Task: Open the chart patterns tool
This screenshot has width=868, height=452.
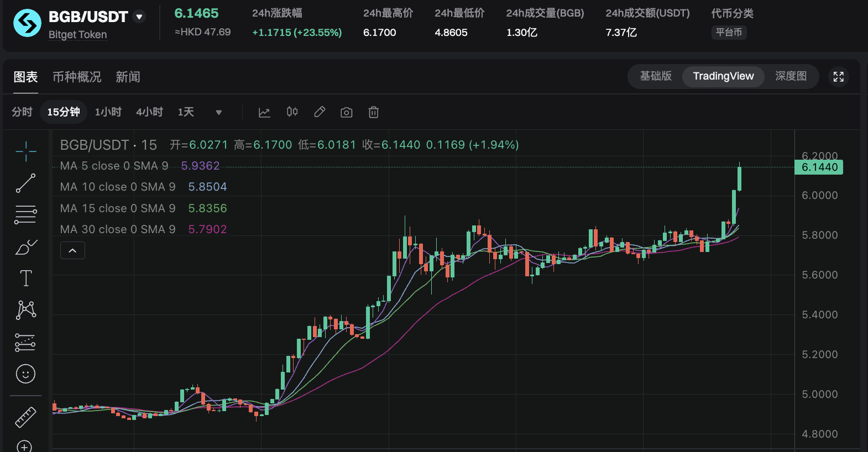Action: coord(25,310)
